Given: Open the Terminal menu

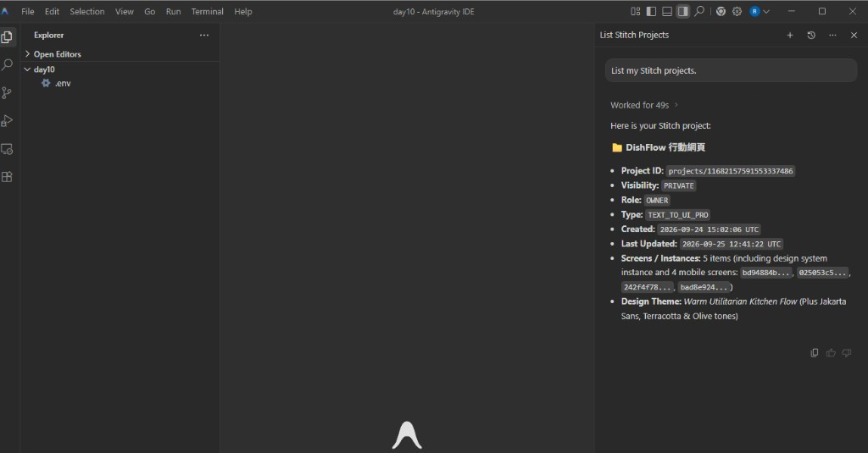Looking at the screenshot, I should [207, 11].
